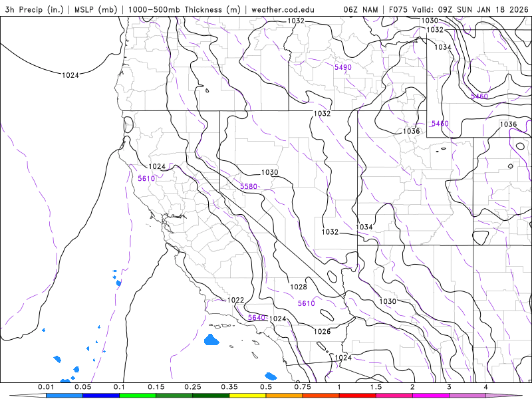532x399 pixels.
Task: Click the light blue 0.01–0.05 legend swatch
Action: 65,396
